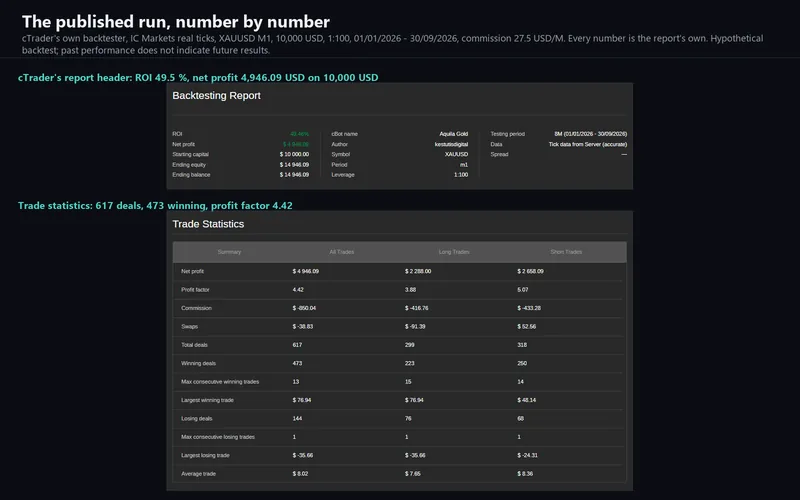Click the All Trades commission $ -850.04
The image size is (800, 500).
click(304, 308)
